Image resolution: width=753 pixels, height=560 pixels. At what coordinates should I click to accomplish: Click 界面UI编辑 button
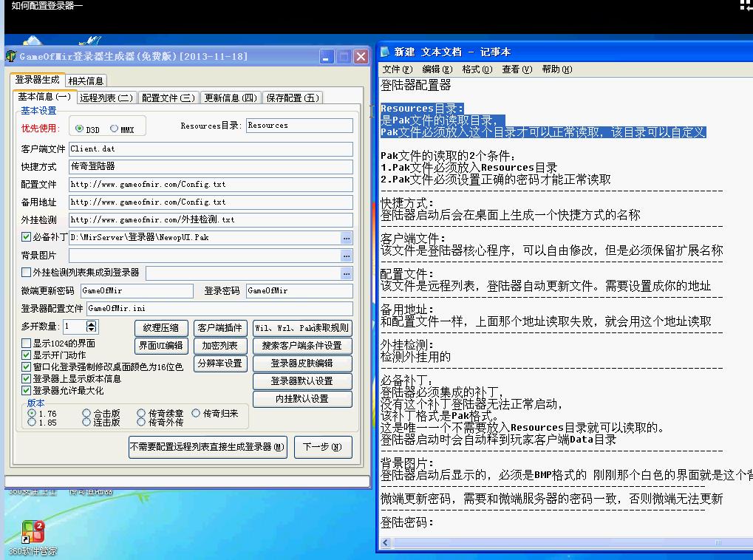161,346
